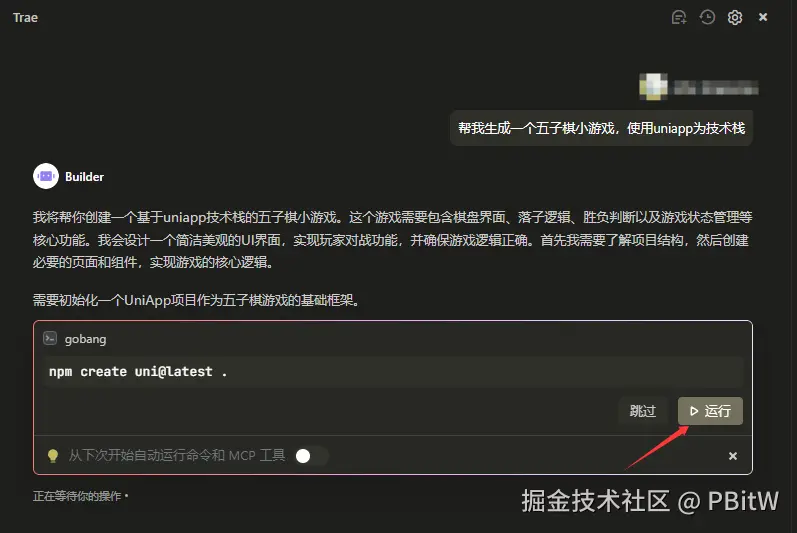Image resolution: width=797 pixels, height=533 pixels.
Task: Click the 正在等待你的操作 status text
Action: coord(77,496)
